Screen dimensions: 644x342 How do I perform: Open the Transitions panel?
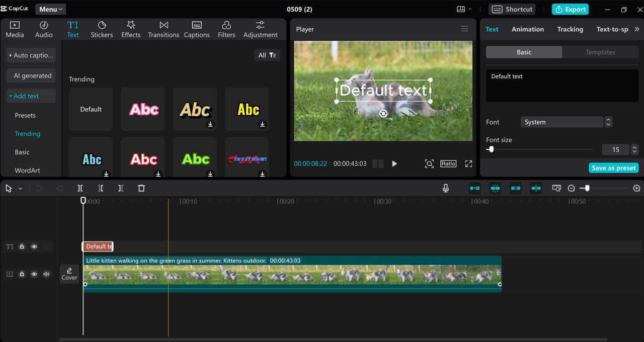coord(164,29)
